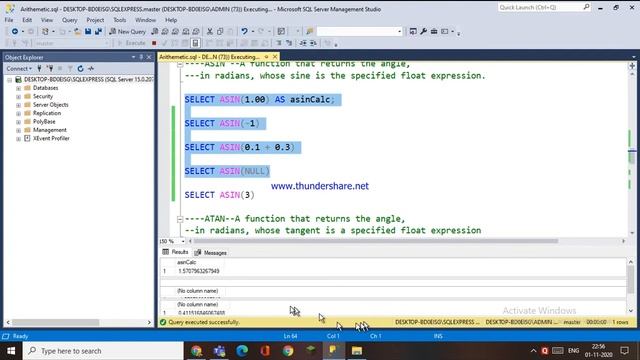Viewport: 640px width, 360px height.
Task: Click the Windows Start button
Action: (11, 351)
